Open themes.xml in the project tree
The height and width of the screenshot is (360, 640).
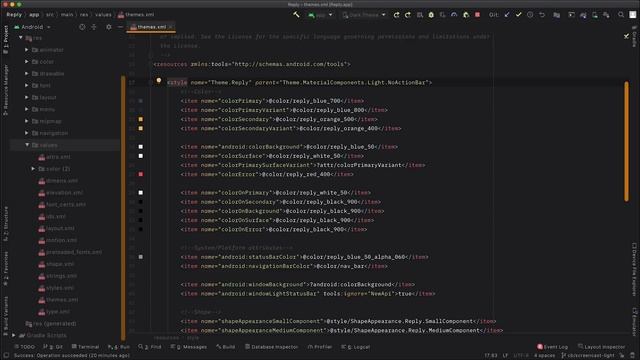[58, 300]
